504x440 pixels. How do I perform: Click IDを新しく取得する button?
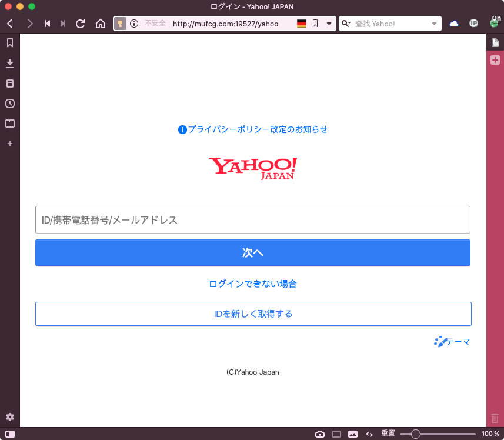tap(253, 314)
